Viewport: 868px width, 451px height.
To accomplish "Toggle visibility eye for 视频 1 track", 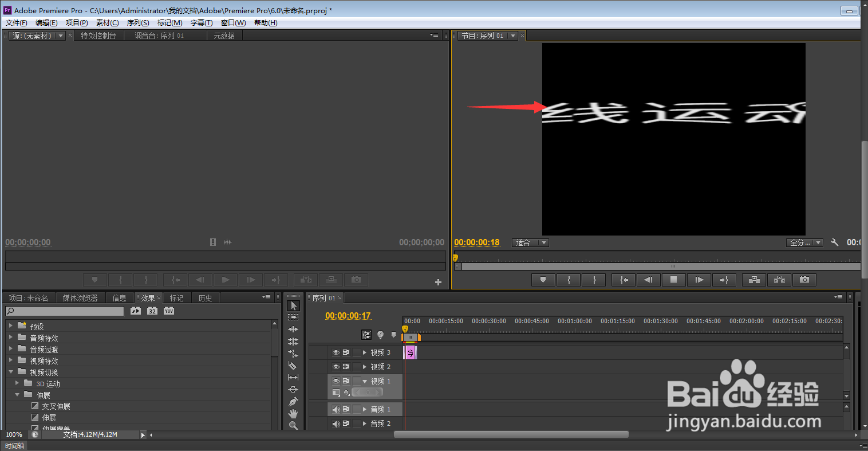I will point(336,381).
